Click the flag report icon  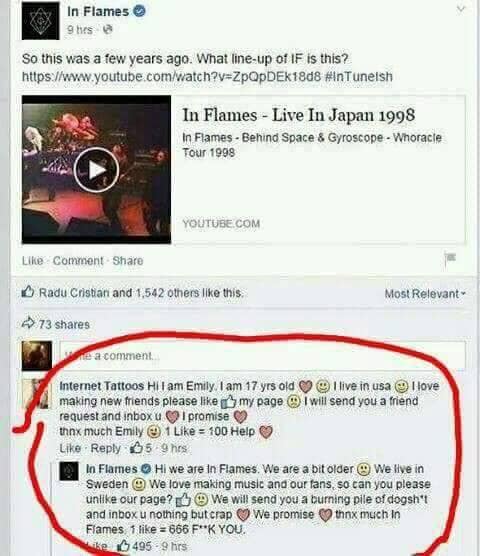(x=450, y=258)
